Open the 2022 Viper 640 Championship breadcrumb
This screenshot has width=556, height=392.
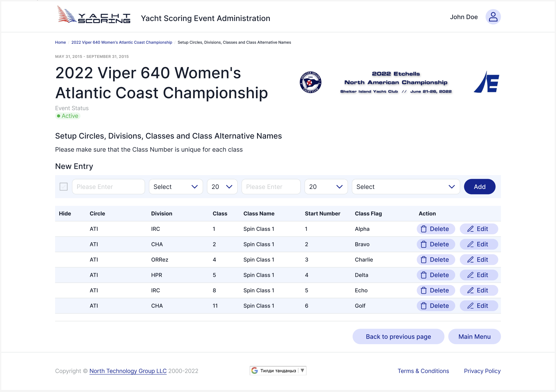(x=122, y=42)
